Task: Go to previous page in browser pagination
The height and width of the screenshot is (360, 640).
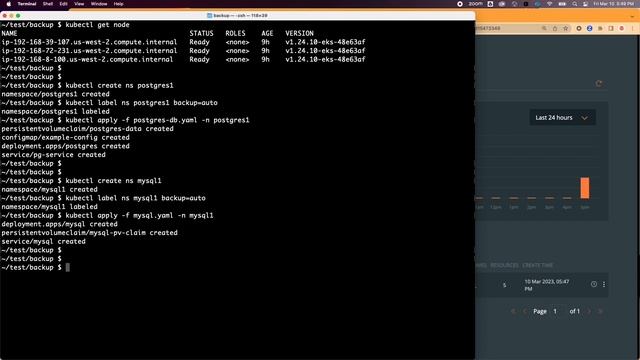Action: click(524, 311)
